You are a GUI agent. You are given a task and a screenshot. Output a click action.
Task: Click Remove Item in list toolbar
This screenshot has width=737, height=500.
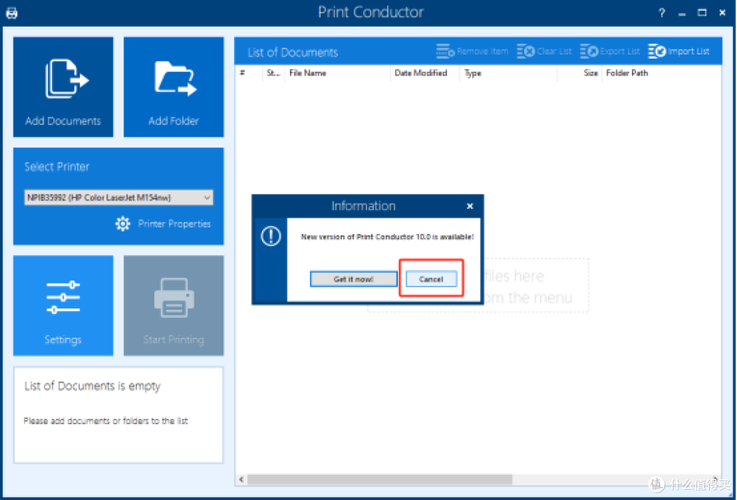(x=472, y=51)
